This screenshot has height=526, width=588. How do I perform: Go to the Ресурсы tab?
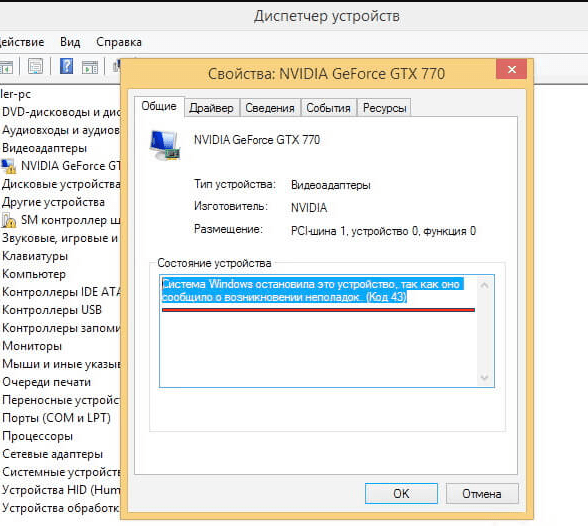[x=384, y=108]
